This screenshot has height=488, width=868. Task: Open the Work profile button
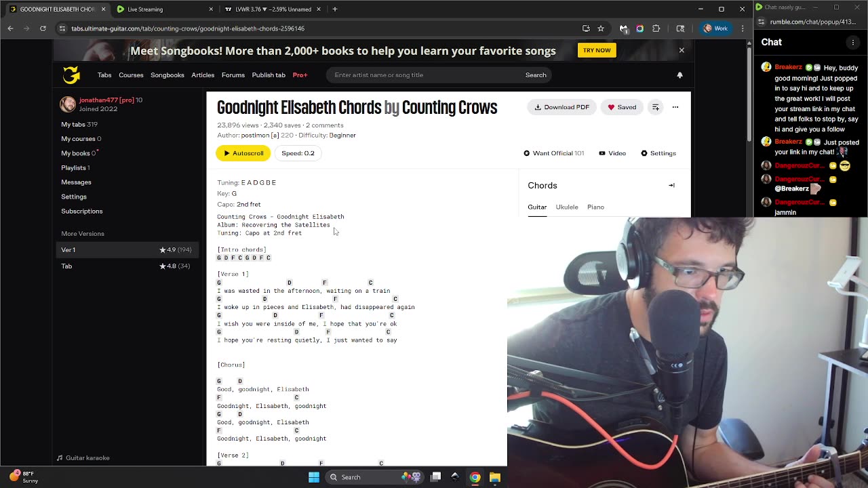[716, 28]
